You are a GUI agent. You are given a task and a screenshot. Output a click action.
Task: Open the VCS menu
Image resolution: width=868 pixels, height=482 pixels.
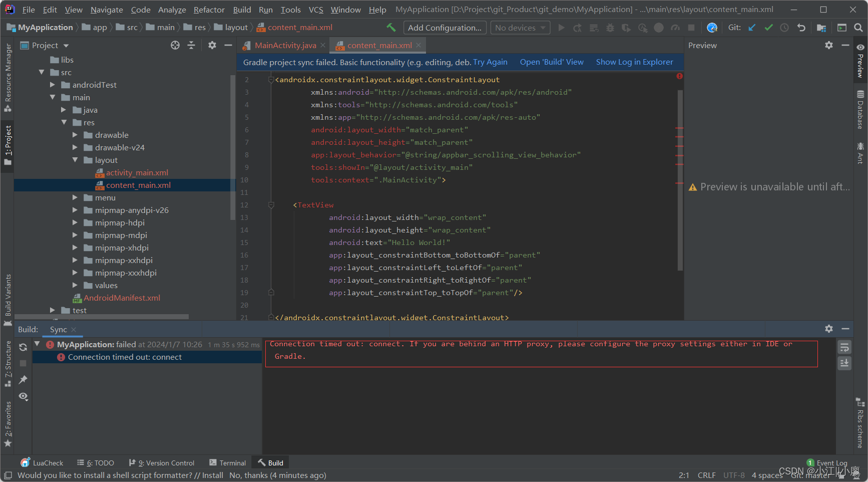tap(316, 10)
